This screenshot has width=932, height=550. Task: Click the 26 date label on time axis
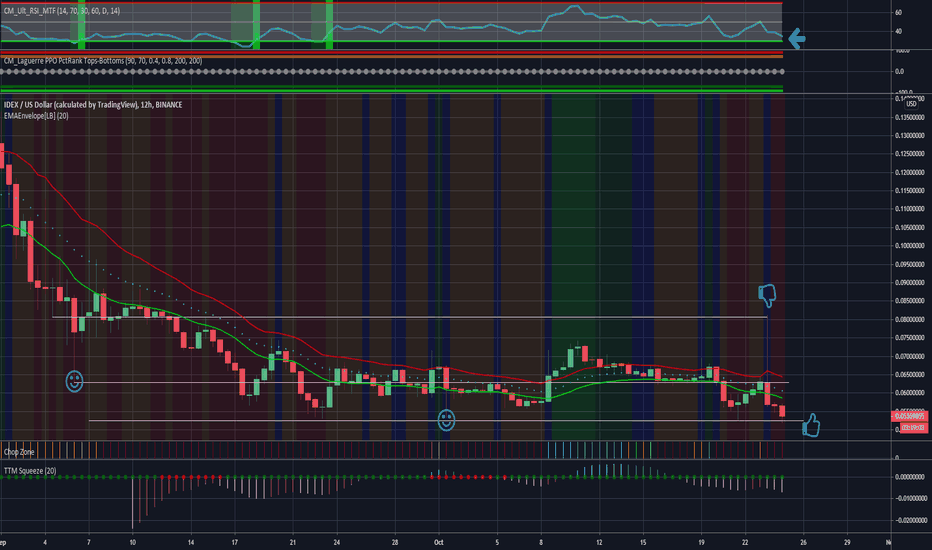(803, 542)
